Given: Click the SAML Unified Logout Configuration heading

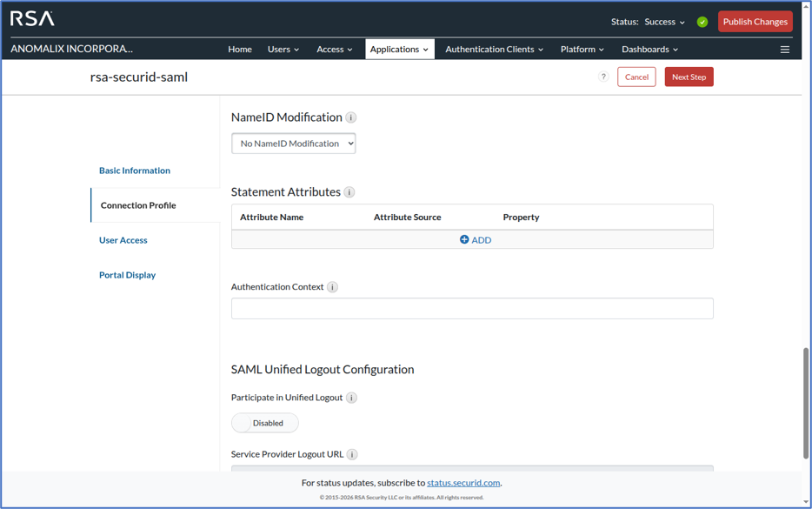Looking at the screenshot, I should point(323,370).
